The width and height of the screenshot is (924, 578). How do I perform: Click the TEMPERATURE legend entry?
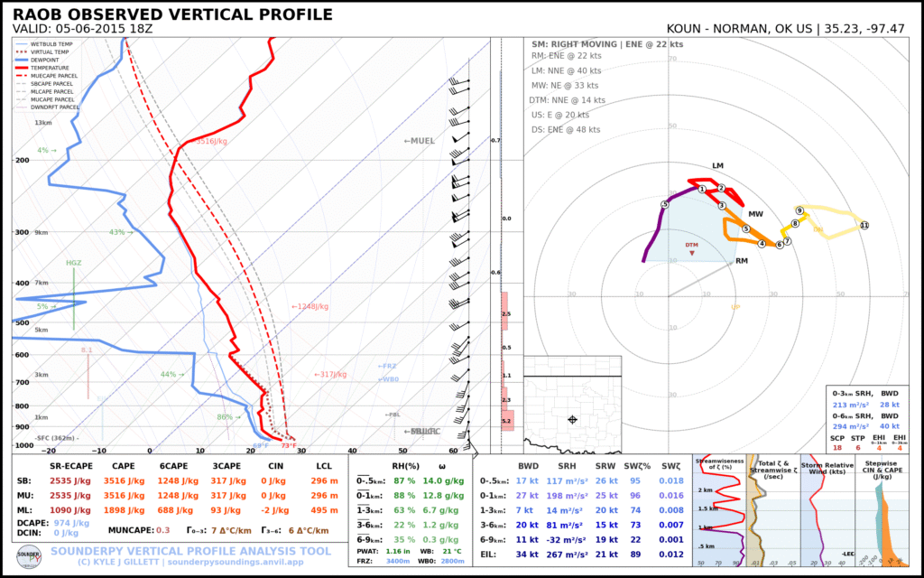point(54,66)
